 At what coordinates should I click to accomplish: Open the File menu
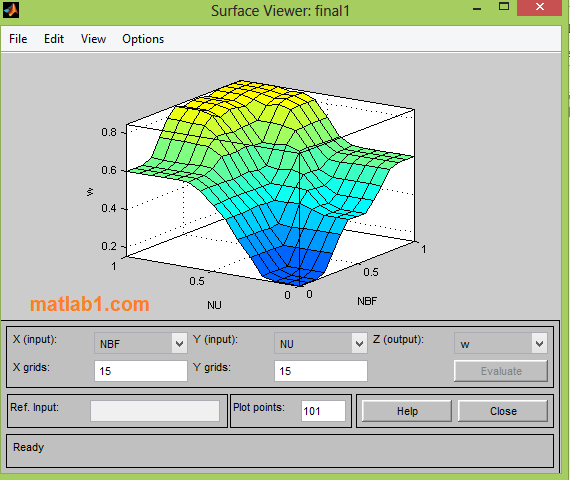tap(18, 39)
